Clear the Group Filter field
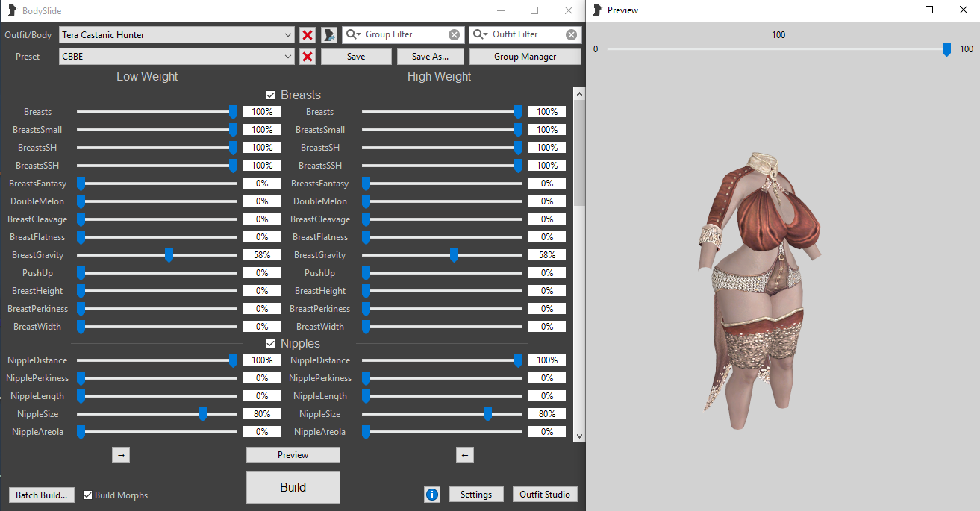This screenshot has height=511, width=980. point(454,35)
